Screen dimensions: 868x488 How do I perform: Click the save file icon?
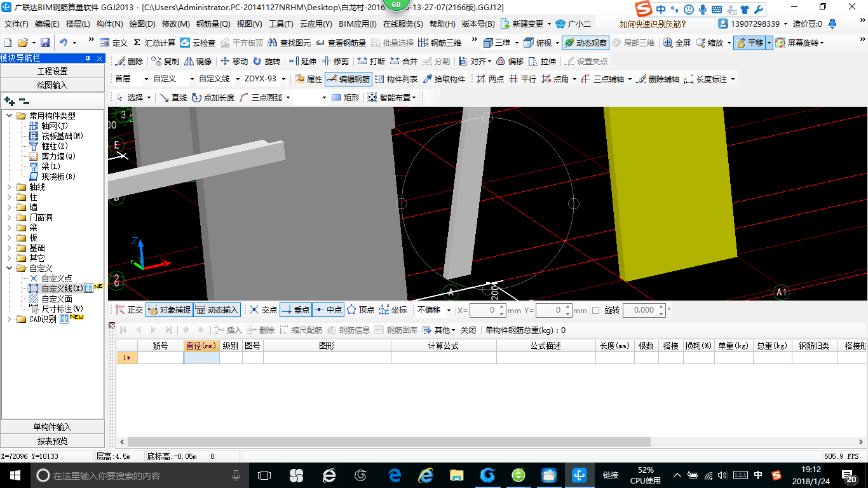(x=45, y=43)
